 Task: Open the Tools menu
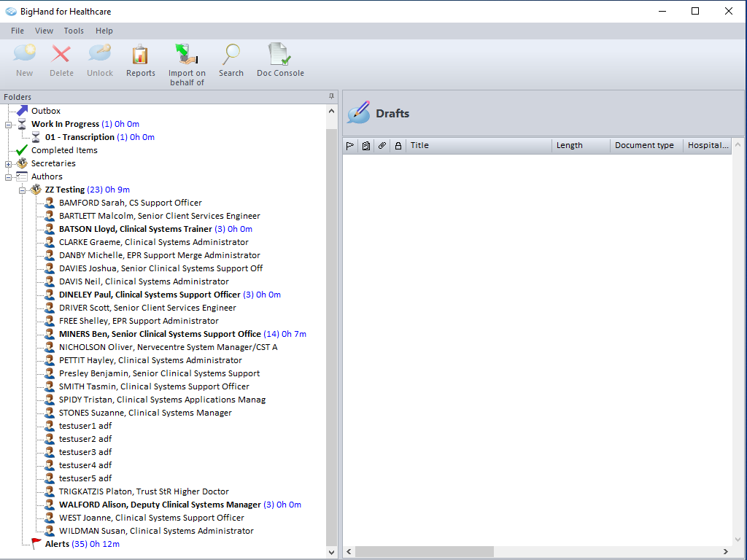tap(74, 31)
